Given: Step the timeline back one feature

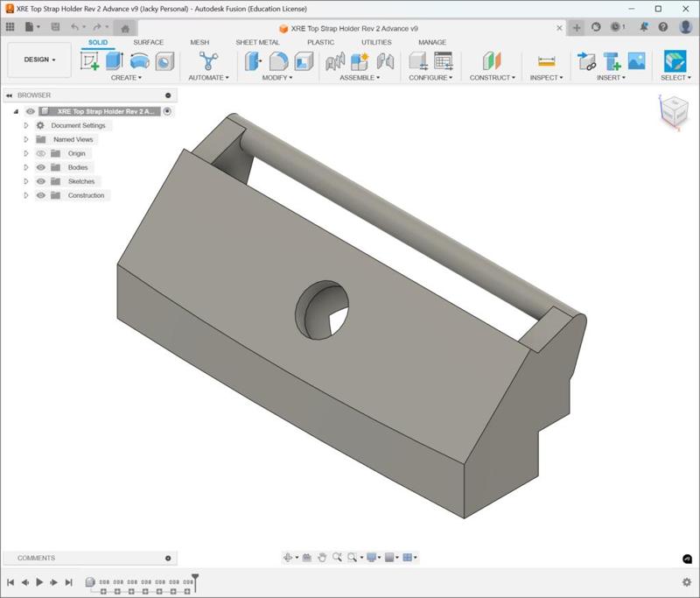Looking at the screenshot, I should [x=25, y=582].
